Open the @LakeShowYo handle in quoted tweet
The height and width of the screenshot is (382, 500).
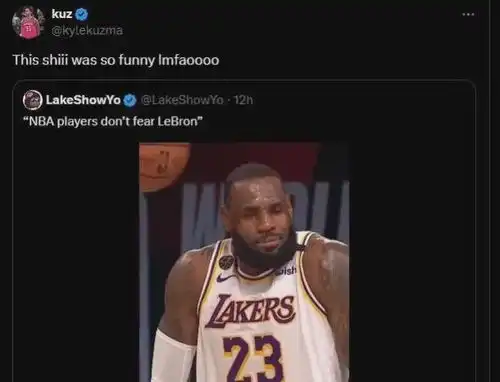(182, 100)
